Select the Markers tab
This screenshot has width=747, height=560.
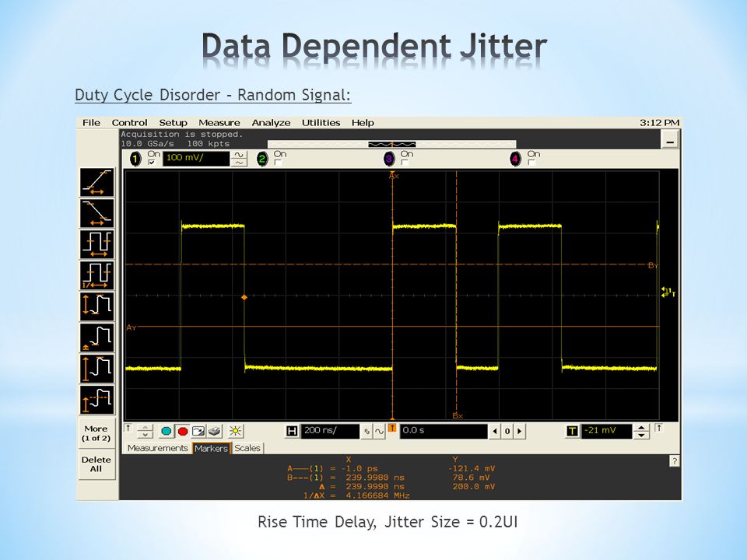pyautogui.click(x=211, y=448)
